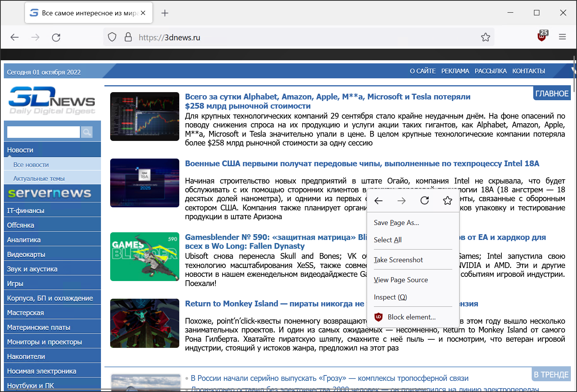Screen dimensions: 577x392
Task: Click Forward arrow in context menu
Action: tap(402, 201)
